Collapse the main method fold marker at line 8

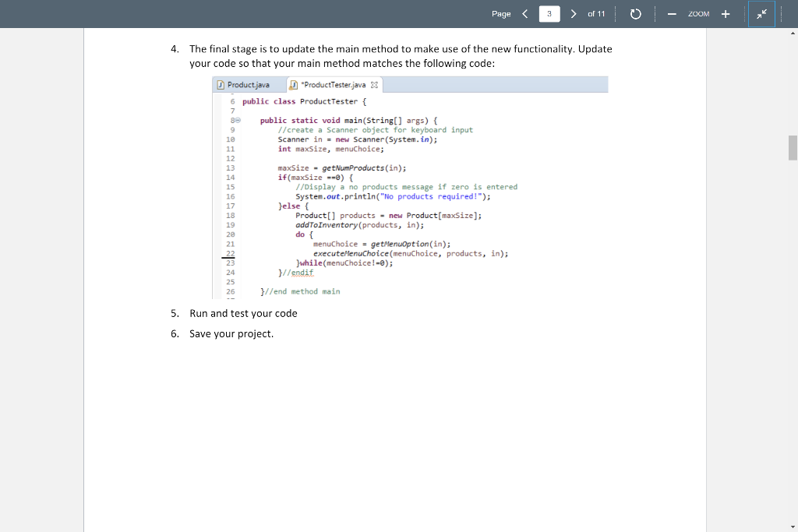point(238,120)
